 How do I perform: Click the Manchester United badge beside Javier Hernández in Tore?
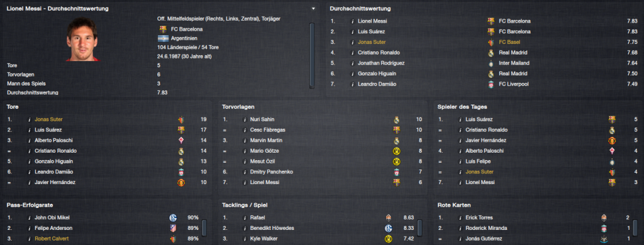[181, 183]
